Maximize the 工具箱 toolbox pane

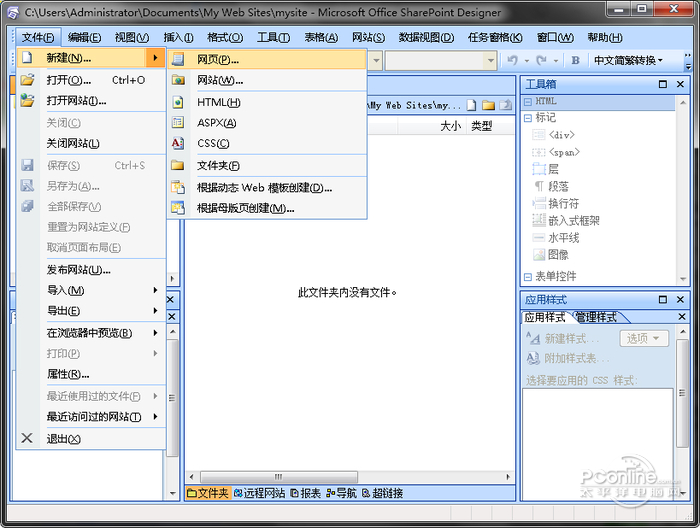click(x=662, y=84)
